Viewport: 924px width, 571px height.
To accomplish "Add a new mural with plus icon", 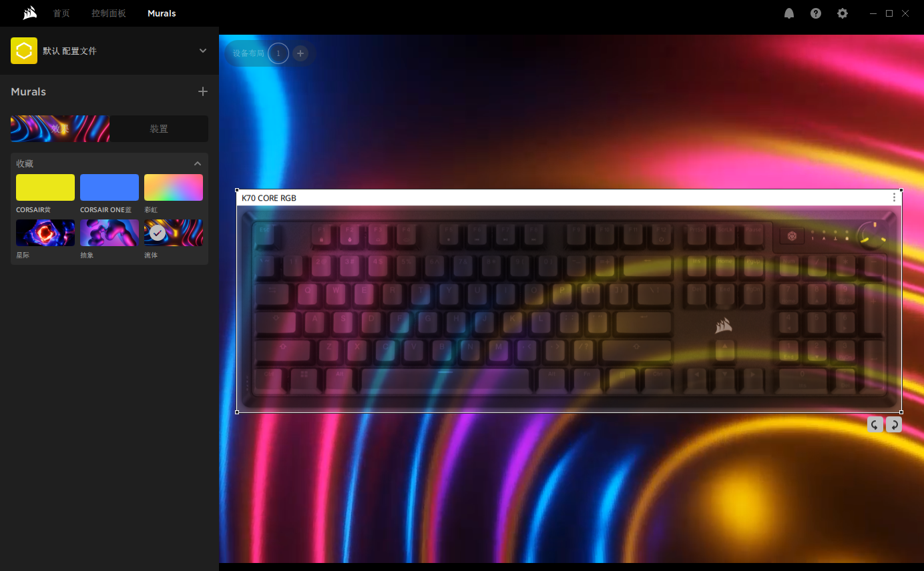I will tap(203, 91).
